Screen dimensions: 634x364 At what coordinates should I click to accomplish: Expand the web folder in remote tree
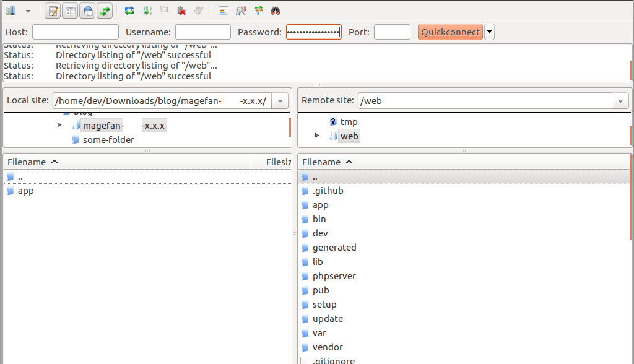pos(317,136)
